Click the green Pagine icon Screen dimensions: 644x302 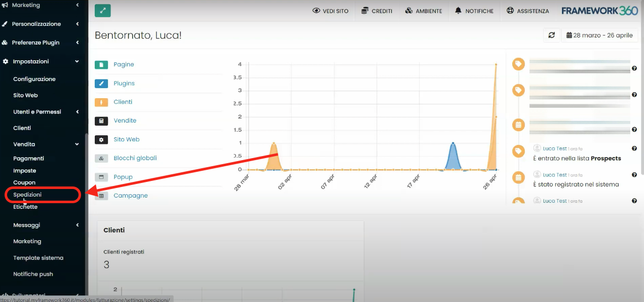(x=101, y=65)
